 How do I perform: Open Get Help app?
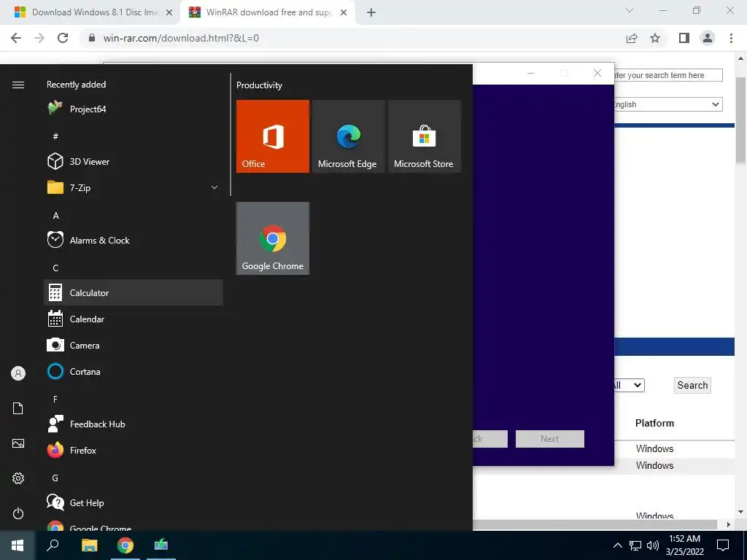[x=133, y=502]
